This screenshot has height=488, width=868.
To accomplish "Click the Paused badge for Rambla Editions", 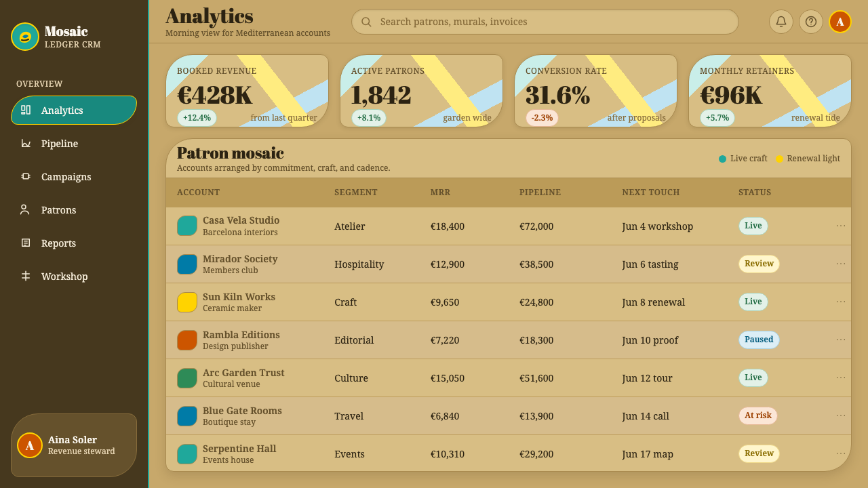I will (759, 340).
